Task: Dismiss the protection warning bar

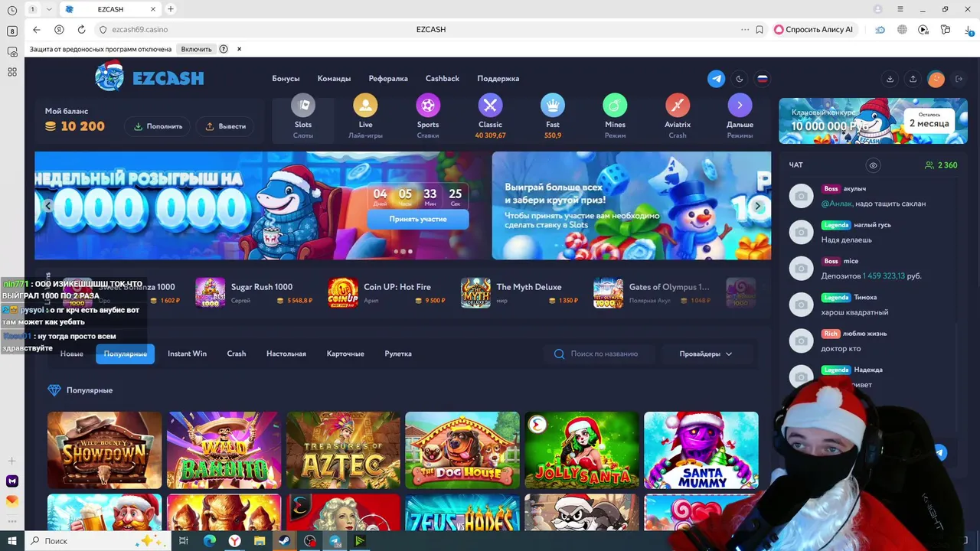Action: click(x=239, y=49)
